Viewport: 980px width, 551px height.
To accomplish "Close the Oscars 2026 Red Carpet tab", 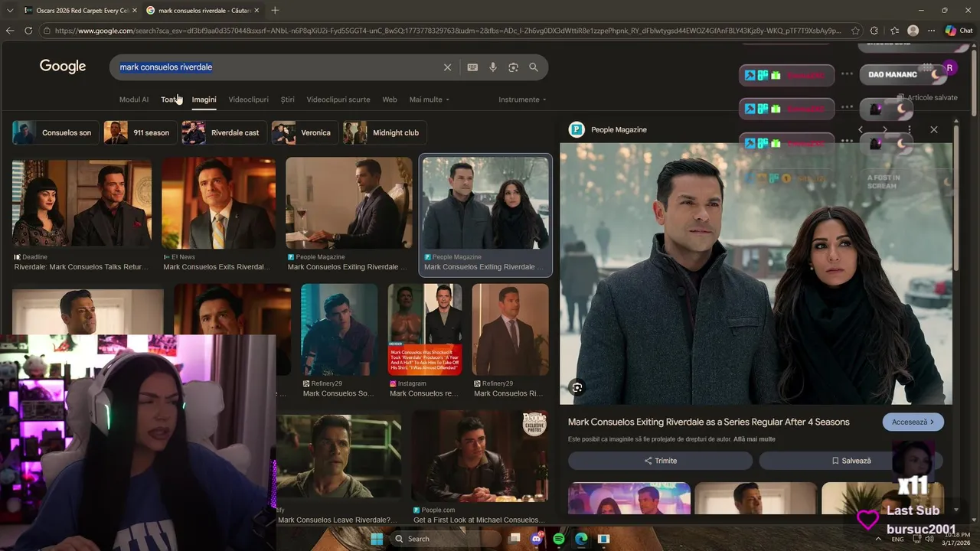I will (134, 10).
